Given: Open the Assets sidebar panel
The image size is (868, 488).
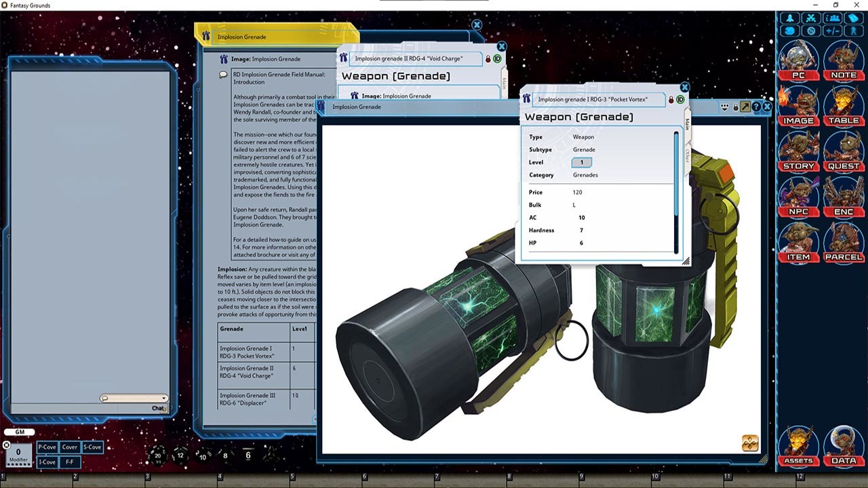Looking at the screenshot, I should coord(797,446).
